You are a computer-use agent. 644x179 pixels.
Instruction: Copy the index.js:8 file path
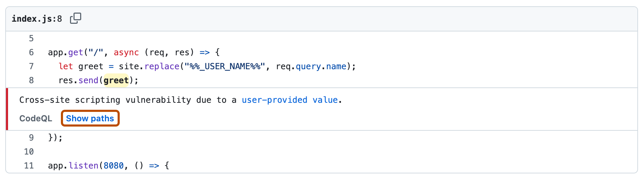pos(75,18)
